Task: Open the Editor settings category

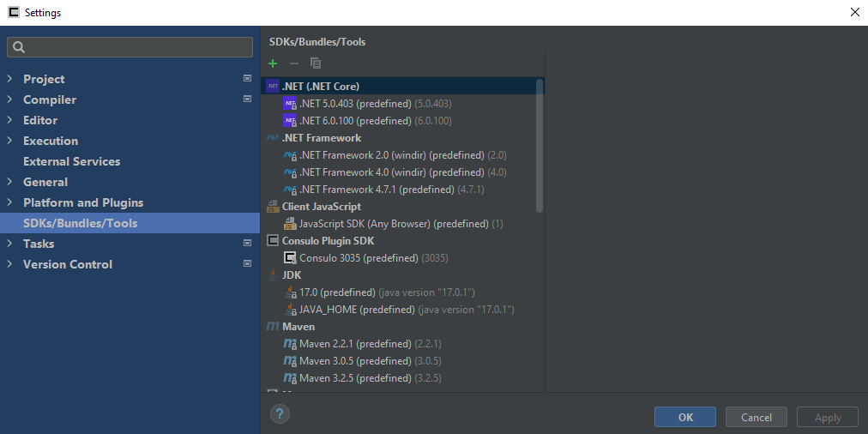Action: coord(39,120)
